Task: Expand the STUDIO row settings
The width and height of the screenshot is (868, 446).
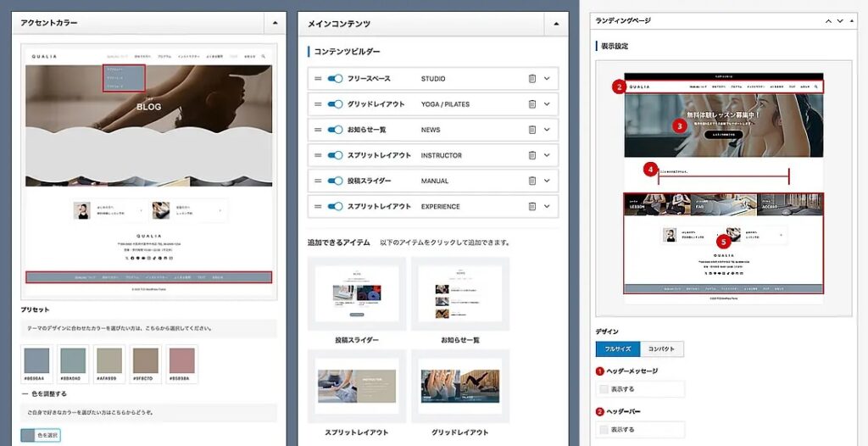Action: 547,79
